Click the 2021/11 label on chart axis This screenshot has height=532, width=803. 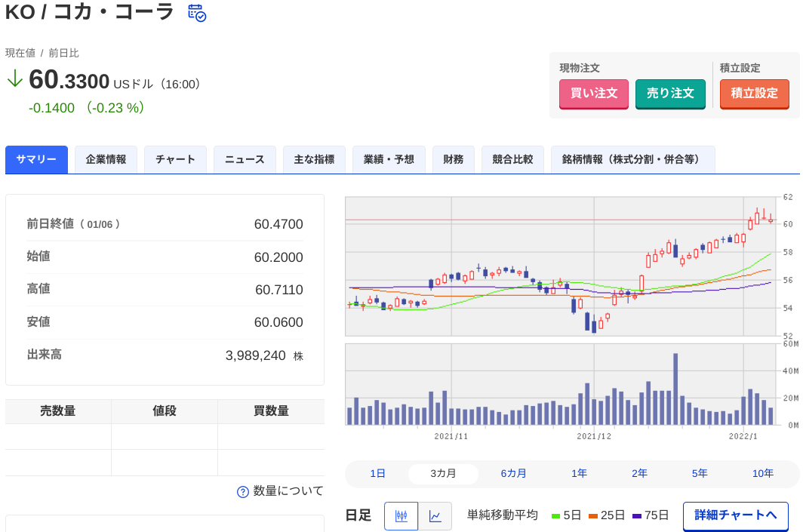point(451,437)
